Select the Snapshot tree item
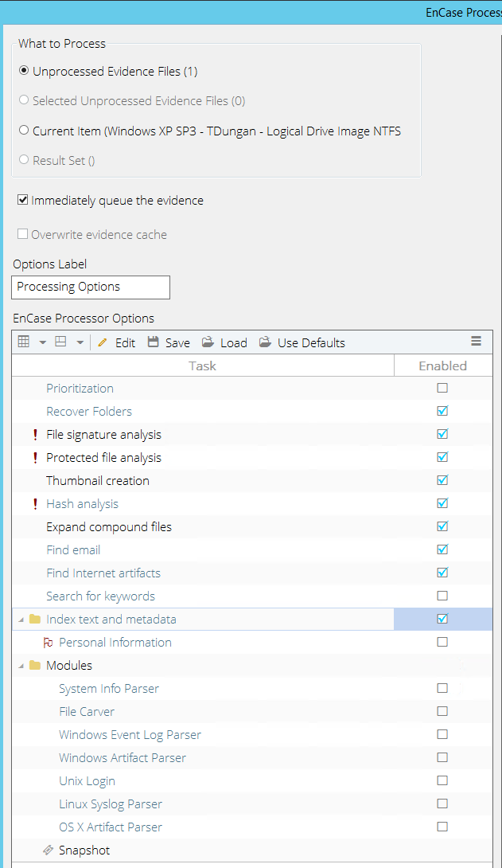 pos(84,850)
